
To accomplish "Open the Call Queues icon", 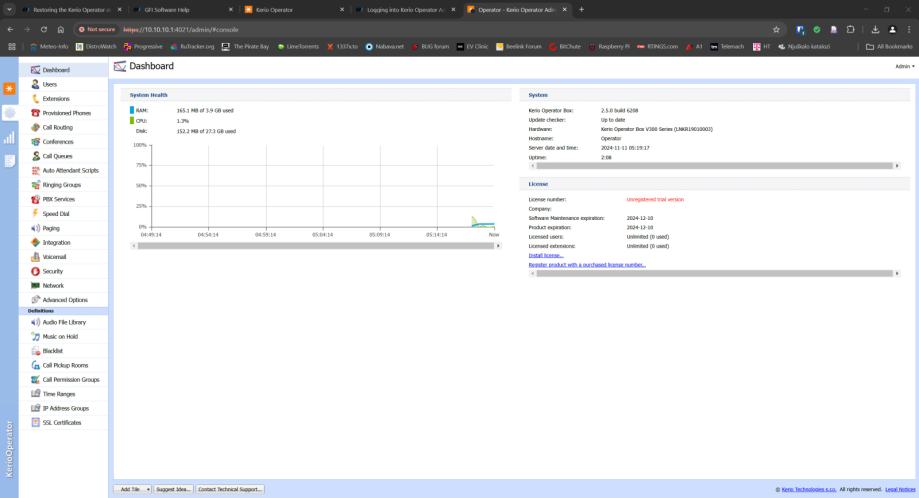I will tap(35, 156).
